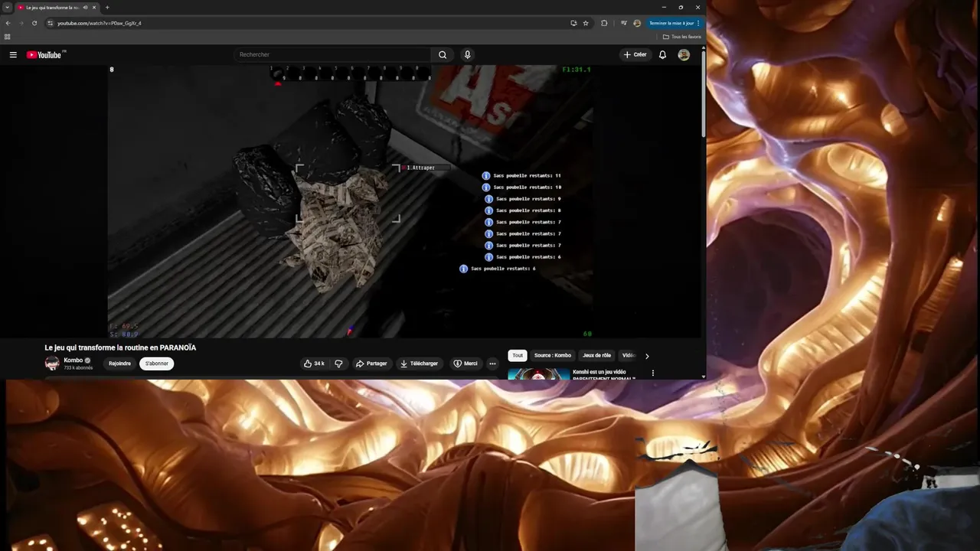Click the browser address bar URL
This screenshot has height=551, width=980.
tap(100, 23)
